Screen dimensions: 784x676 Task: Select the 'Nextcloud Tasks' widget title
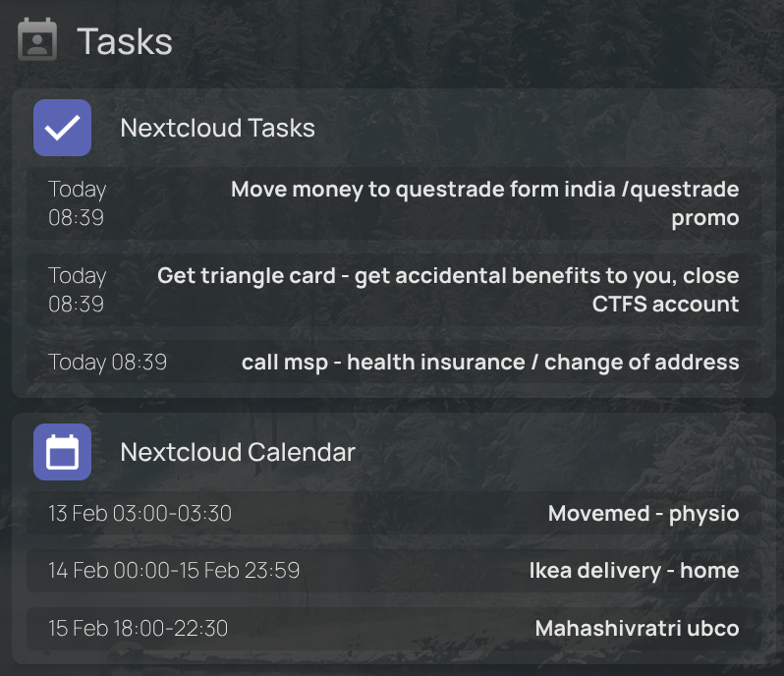[x=217, y=128]
